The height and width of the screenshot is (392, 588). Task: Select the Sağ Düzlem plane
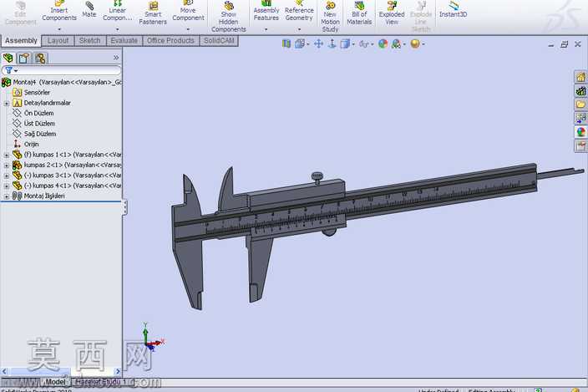click(x=34, y=134)
